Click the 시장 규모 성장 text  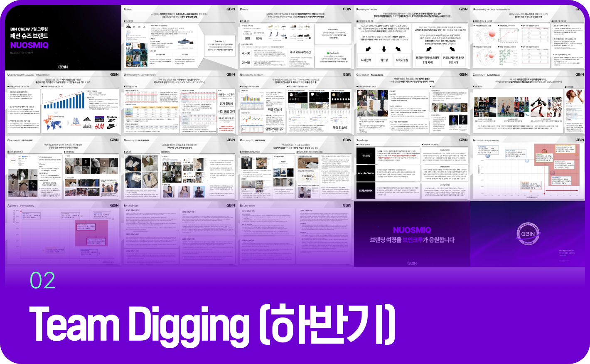tap(226, 111)
